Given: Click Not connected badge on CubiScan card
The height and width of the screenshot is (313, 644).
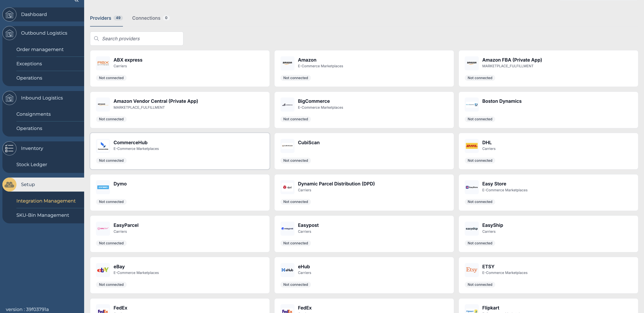Looking at the screenshot, I should pyautogui.click(x=296, y=160).
